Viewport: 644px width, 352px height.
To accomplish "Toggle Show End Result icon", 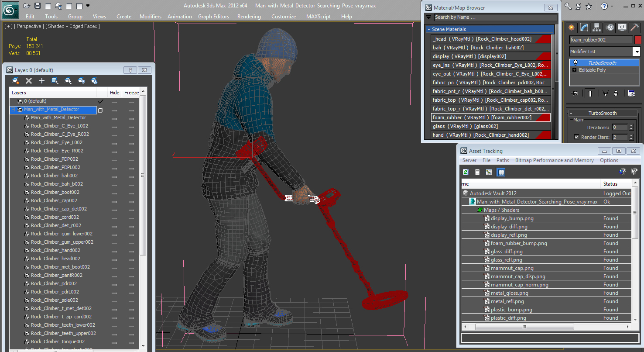I will point(590,93).
